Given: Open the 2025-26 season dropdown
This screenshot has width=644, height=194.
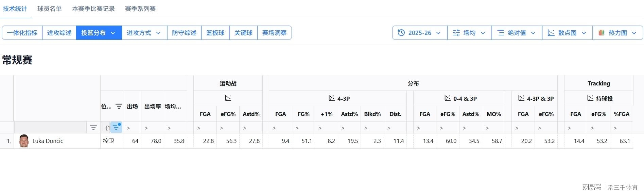Looking at the screenshot, I should coord(420,33).
